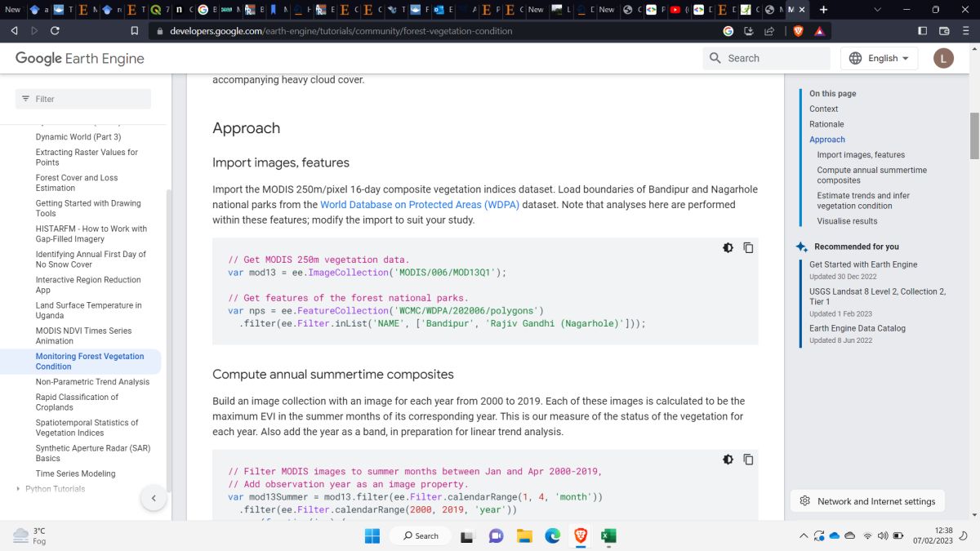Image resolution: width=980 pixels, height=551 pixels.
Task: Open Land Surface Temperature in Uganda
Action: coord(89,310)
